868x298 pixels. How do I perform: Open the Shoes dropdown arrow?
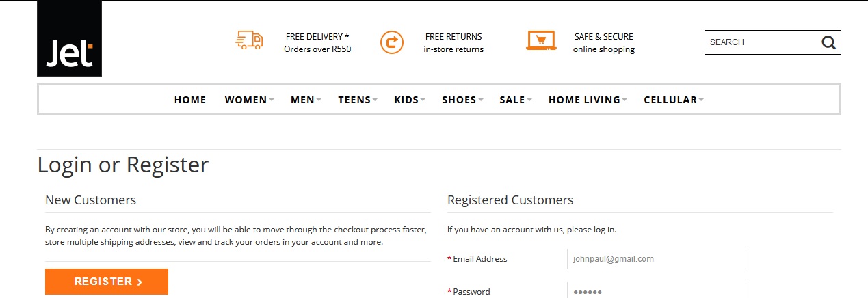pos(480,100)
